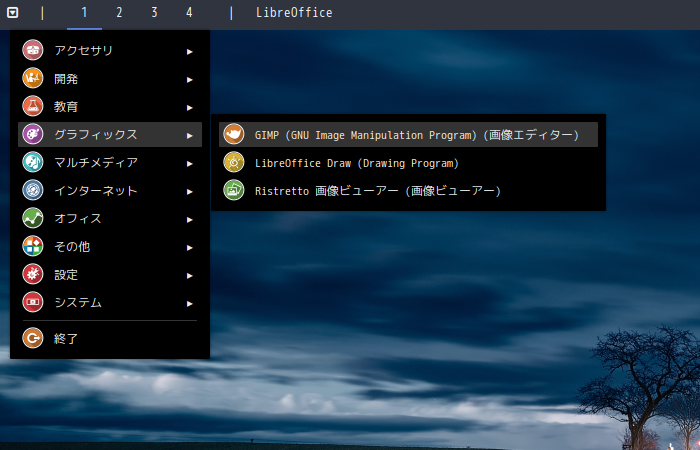Select the グラフィックス menu label
Screen dimensions: 700x450
coord(96,134)
